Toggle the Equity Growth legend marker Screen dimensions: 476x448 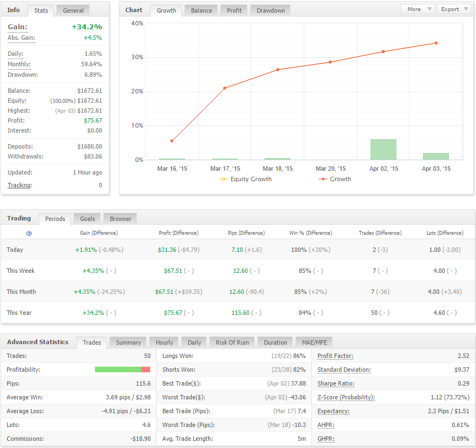click(224, 179)
